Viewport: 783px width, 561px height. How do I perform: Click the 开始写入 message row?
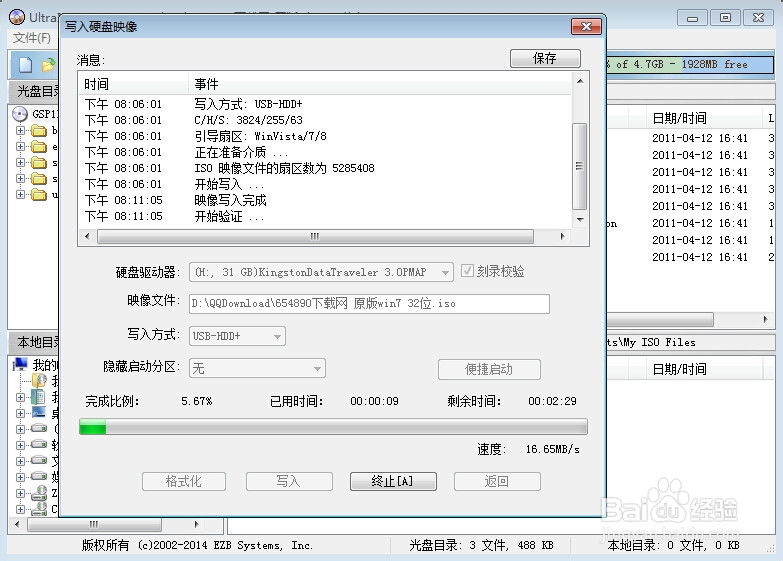325,184
